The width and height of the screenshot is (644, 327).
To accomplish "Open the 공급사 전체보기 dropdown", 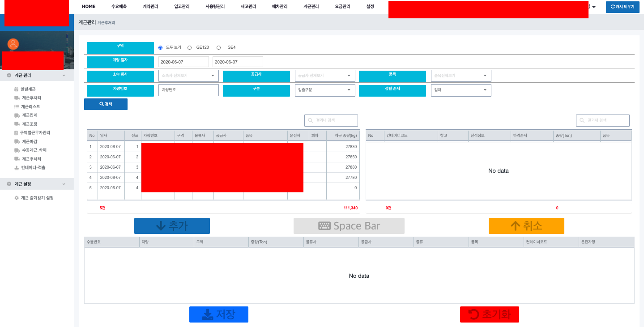I will point(325,76).
